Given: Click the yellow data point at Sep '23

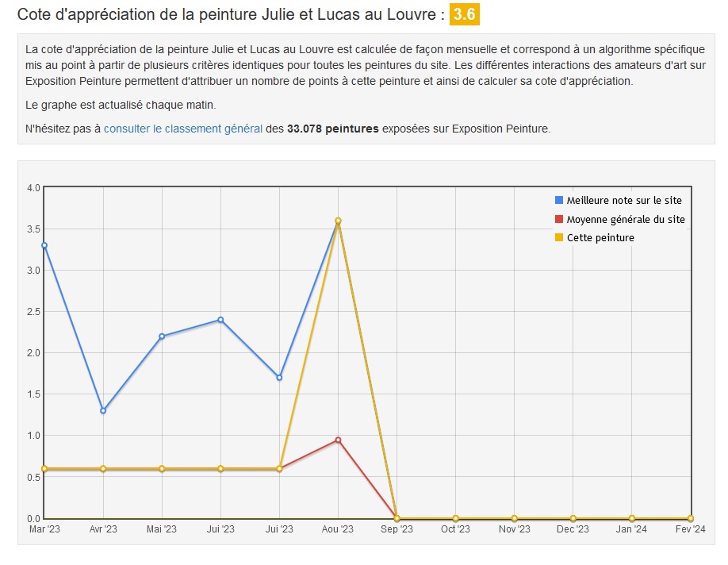Looking at the screenshot, I should tap(397, 518).
